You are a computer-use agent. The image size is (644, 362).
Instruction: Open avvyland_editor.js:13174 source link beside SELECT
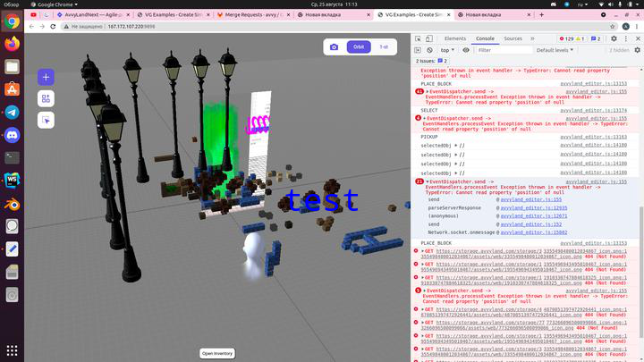click(594, 111)
